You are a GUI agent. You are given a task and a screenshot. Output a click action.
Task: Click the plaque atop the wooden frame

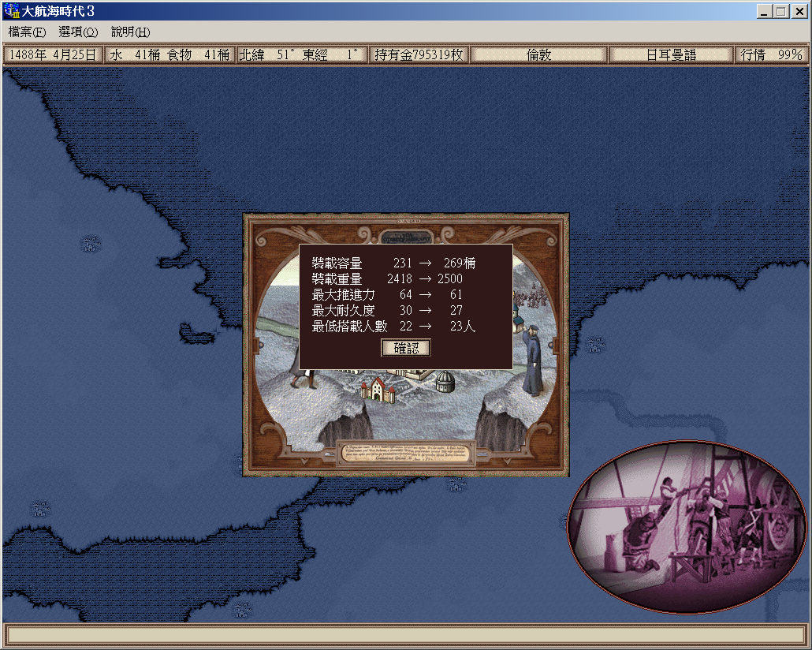405,236
